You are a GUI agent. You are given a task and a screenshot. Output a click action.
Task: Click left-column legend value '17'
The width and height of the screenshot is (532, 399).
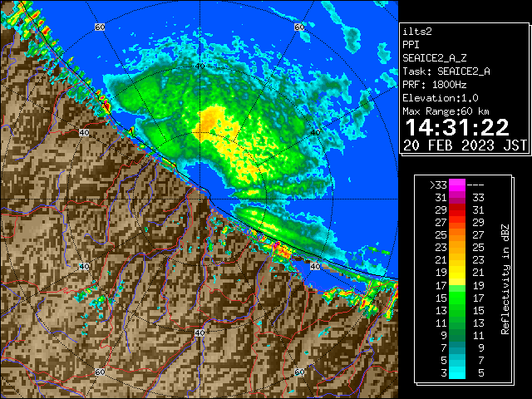(441, 286)
